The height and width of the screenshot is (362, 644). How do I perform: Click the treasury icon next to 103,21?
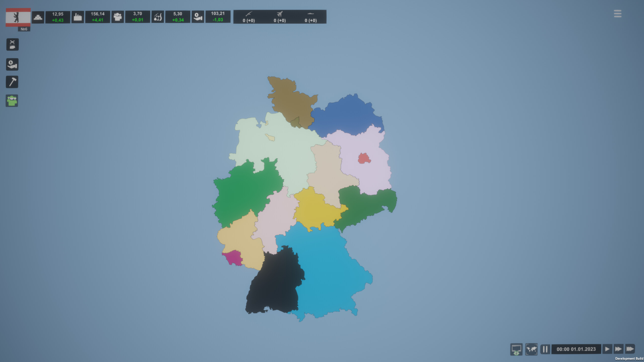point(198,17)
